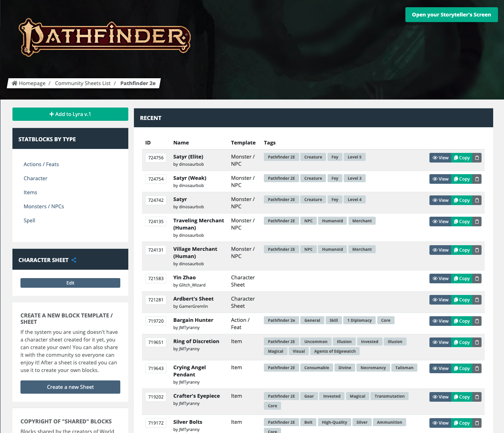Click the Merchant tag on the Traveling Merchant row
The height and width of the screenshot is (433, 504).
(x=362, y=220)
